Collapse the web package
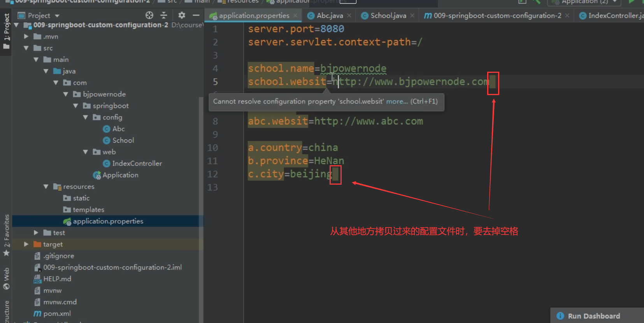Viewport: 644px width, 323px height. click(86, 152)
